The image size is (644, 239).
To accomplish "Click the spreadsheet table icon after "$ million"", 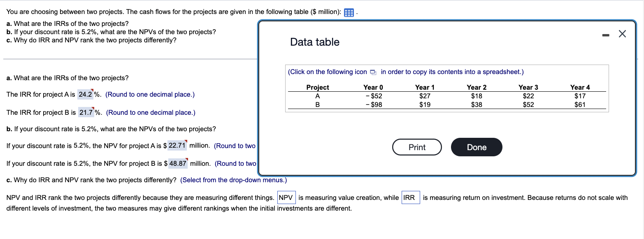I will click(349, 12).
